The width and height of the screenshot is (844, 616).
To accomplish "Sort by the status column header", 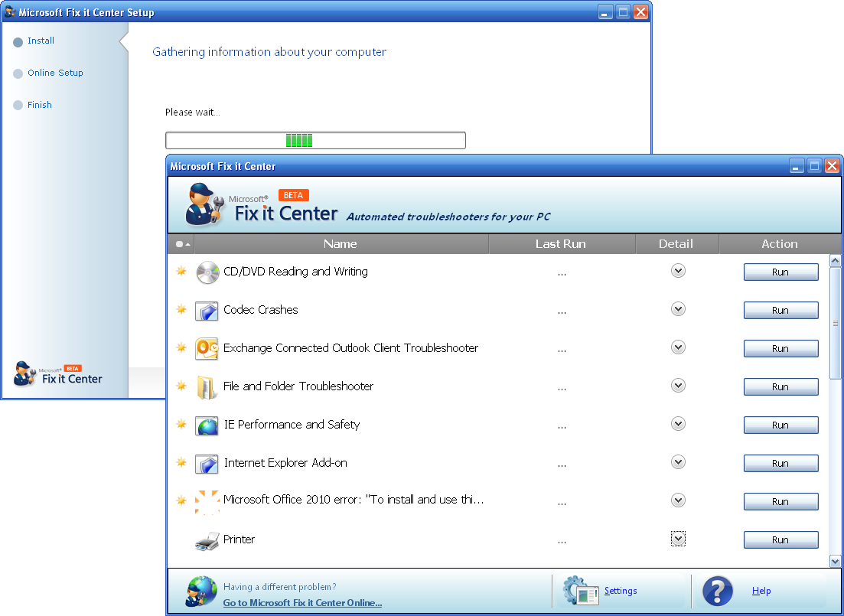I will tap(181, 244).
